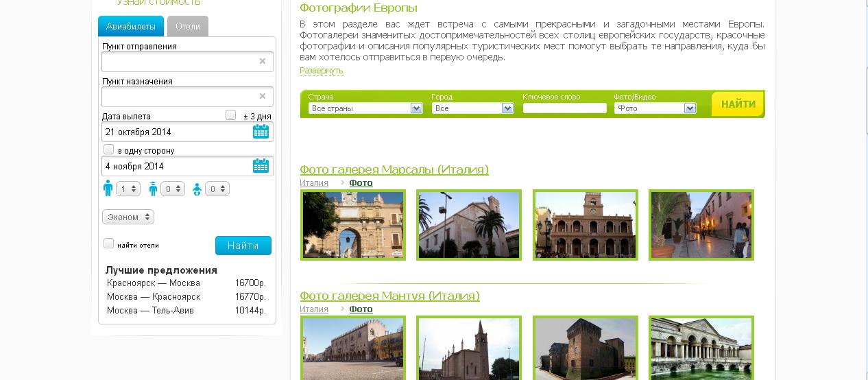The image size is (868, 380).
Task: Select the Москва — Красноярск offer
Action: 154,296
